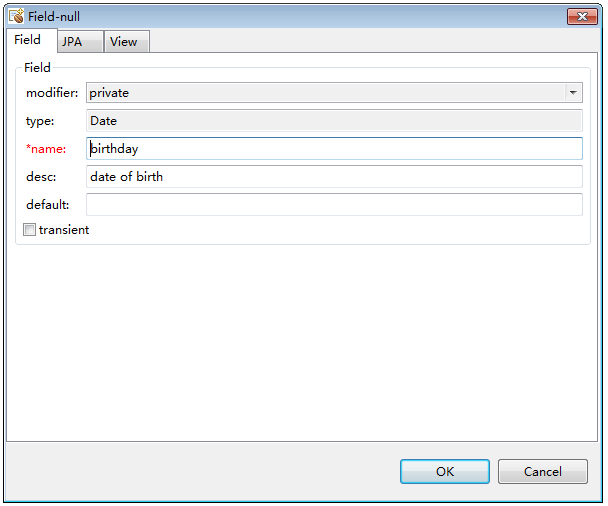Click the desc field with date of birth

[334, 177]
